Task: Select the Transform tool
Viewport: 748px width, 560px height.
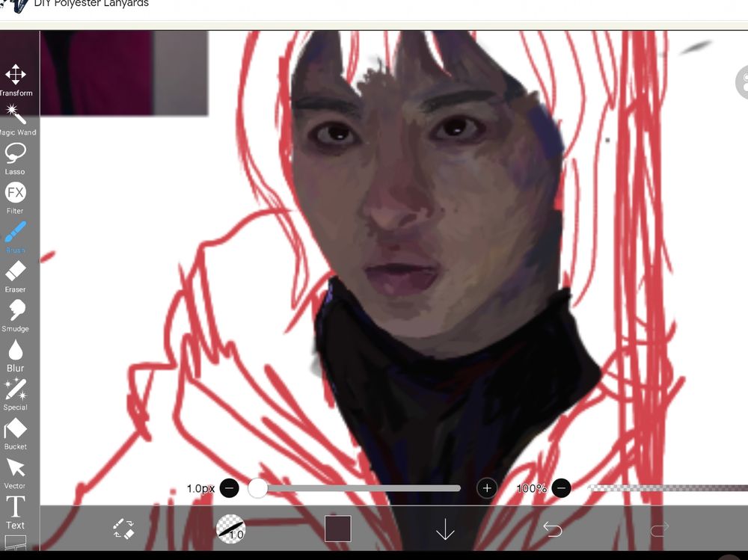Action: tap(16, 81)
